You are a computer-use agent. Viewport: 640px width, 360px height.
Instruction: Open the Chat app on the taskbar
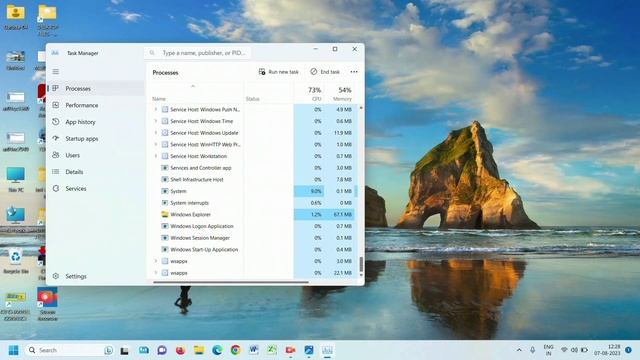162,350
